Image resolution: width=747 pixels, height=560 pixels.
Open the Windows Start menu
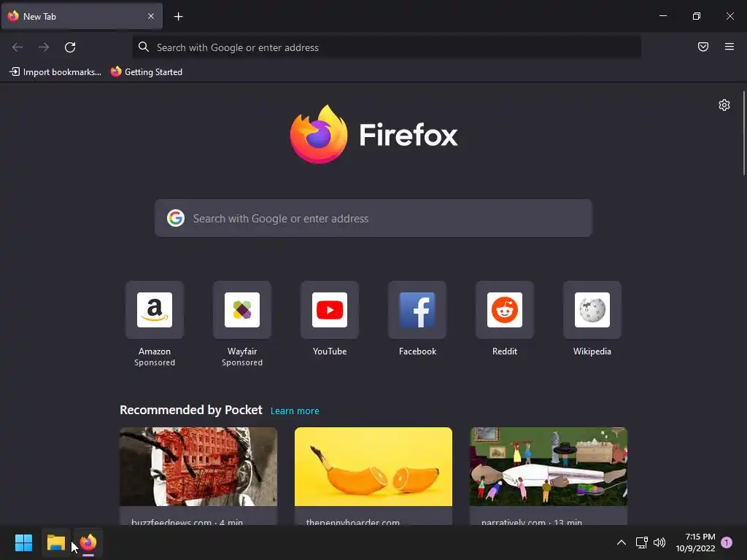click(x=23, y=542)
